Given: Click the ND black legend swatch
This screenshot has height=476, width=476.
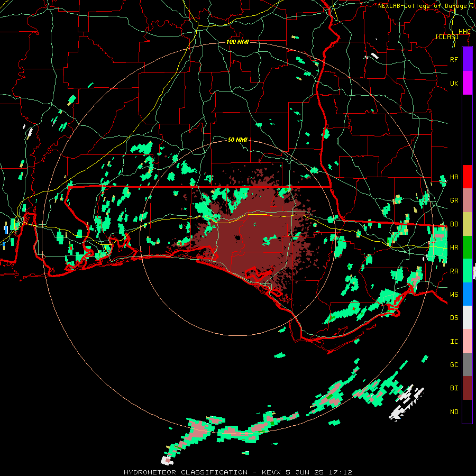Looking at the screenshot, I should [x=467, y=411].
